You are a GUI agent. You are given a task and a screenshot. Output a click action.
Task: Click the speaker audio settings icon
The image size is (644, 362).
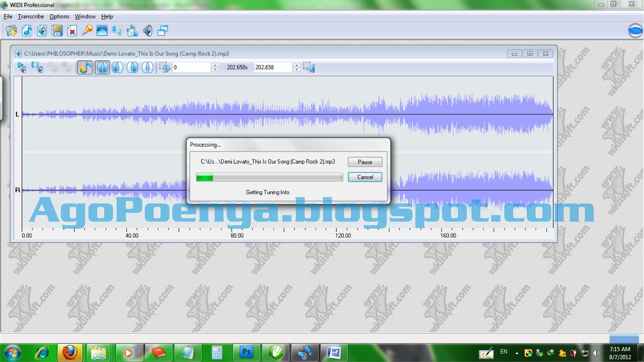point(148,31)
